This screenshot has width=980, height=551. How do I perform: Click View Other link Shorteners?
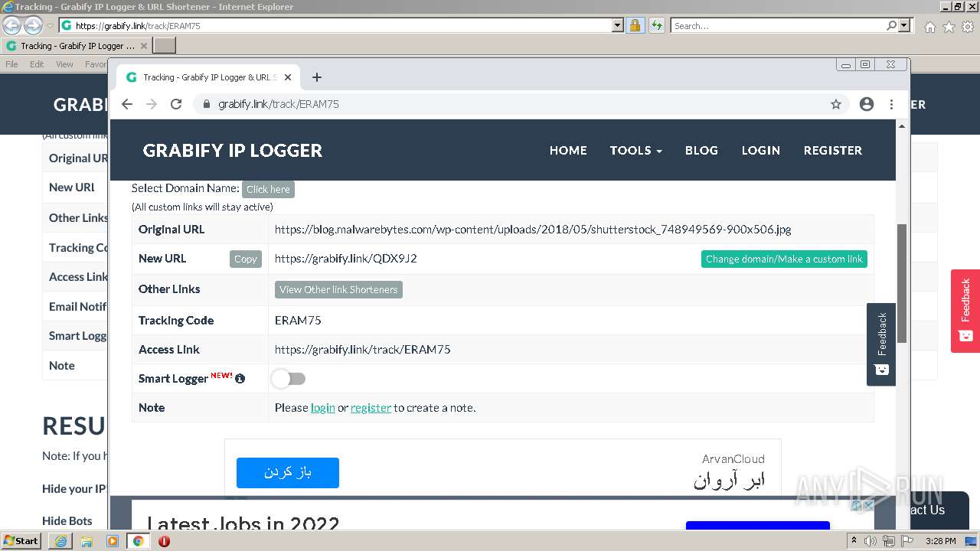click(338, 289)
